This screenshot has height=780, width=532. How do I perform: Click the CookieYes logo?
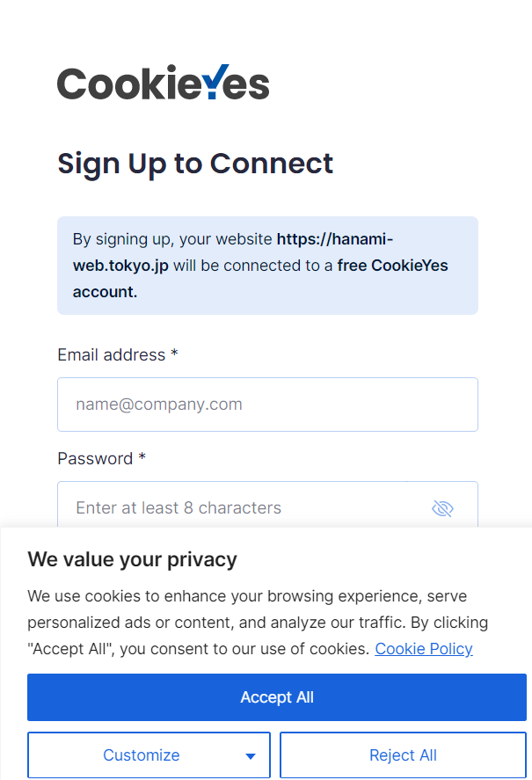(163, 84)
